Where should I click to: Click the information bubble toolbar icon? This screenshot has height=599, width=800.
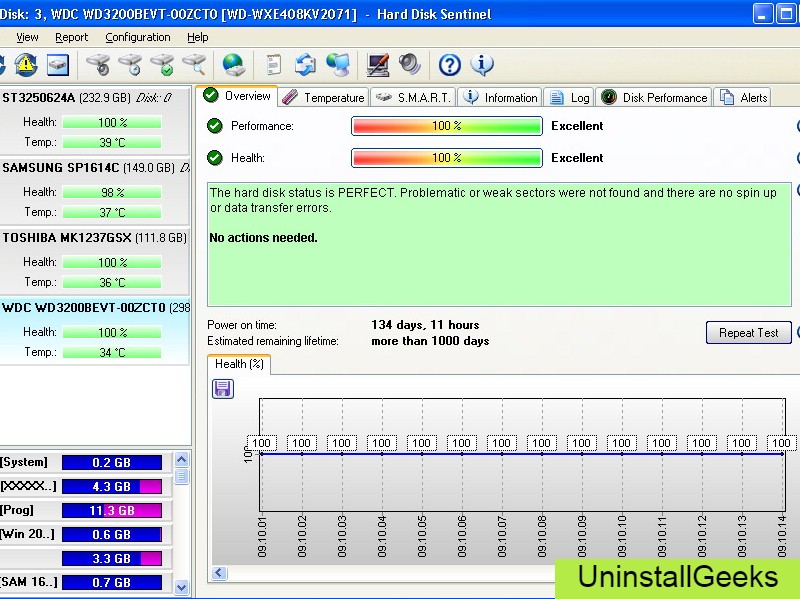(x=482, y=65)
